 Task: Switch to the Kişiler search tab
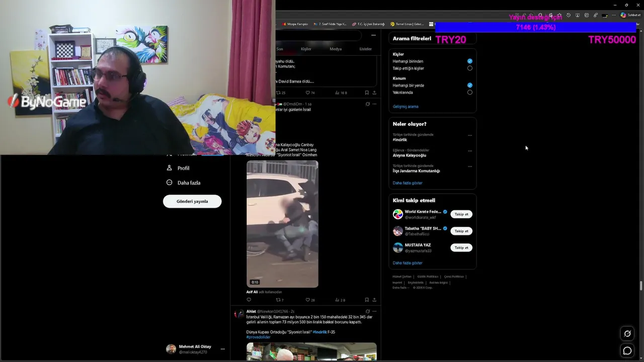(x=306, y=49)
